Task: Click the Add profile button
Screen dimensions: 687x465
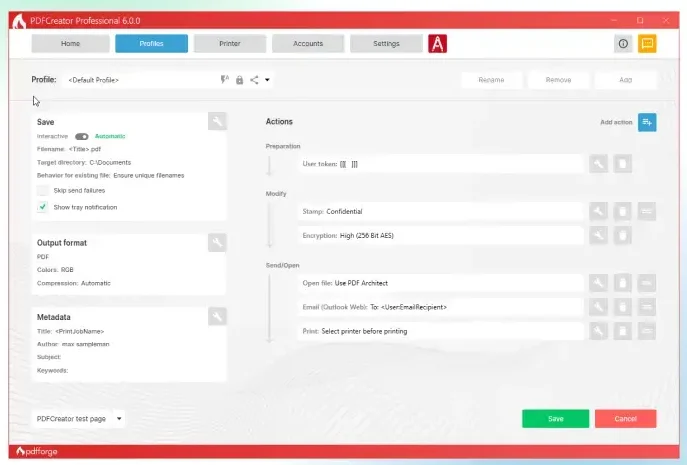Action: [x=625, y=80]
